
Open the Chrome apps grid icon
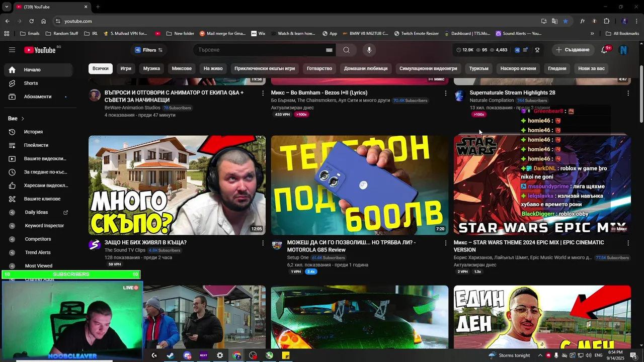[7, 34]
